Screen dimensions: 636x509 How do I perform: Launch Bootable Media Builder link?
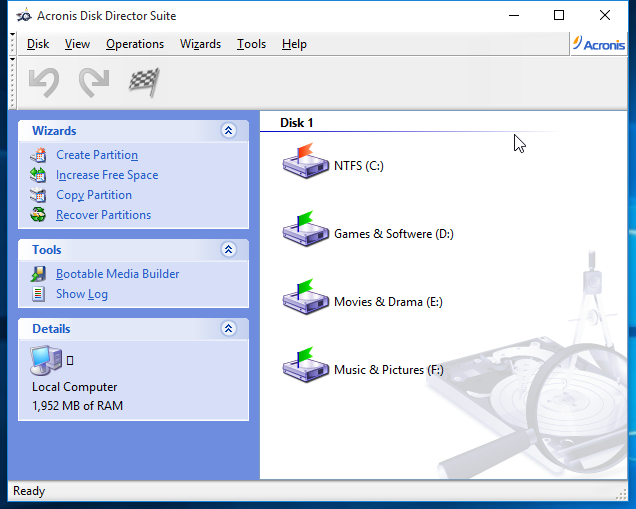point(117,274)
